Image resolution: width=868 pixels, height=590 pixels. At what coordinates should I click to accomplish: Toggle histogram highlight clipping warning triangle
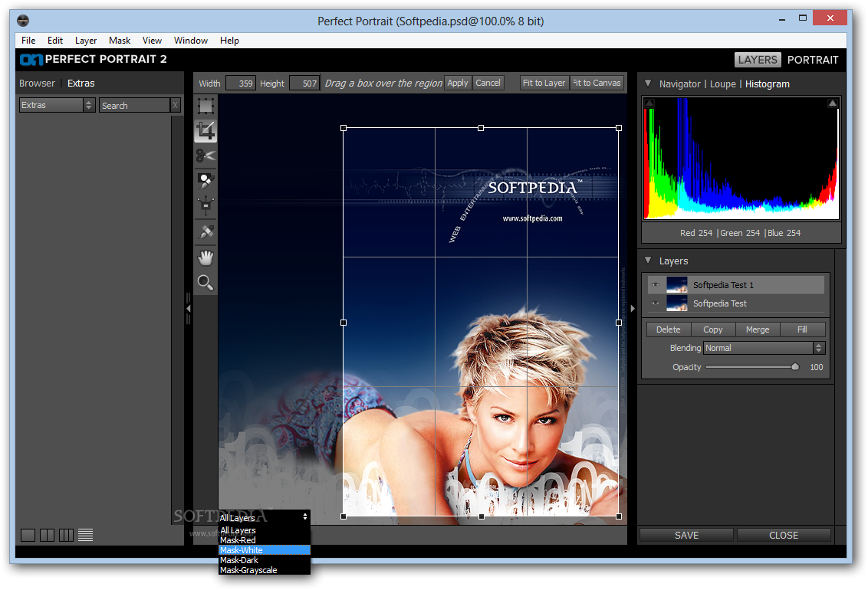832,103
